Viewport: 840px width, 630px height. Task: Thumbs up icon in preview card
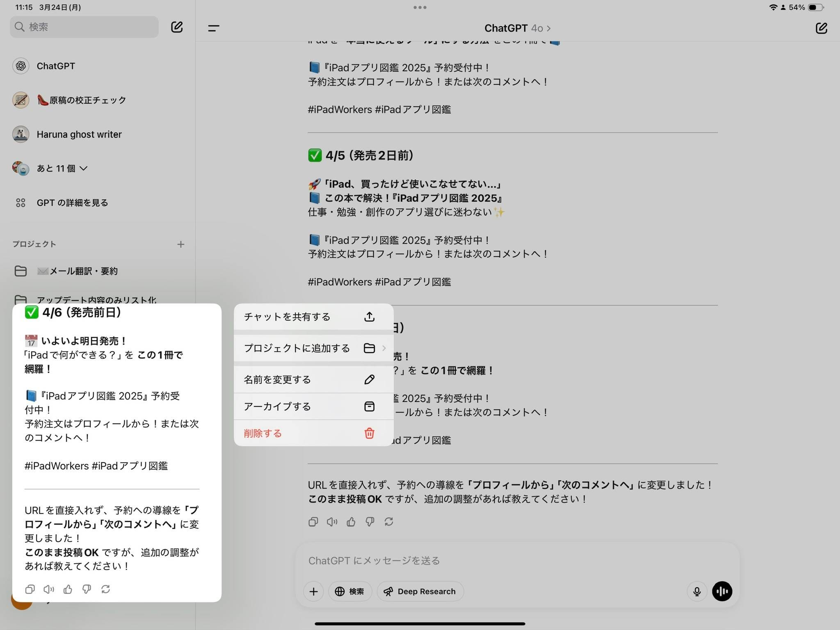click(x=68, y=589)
